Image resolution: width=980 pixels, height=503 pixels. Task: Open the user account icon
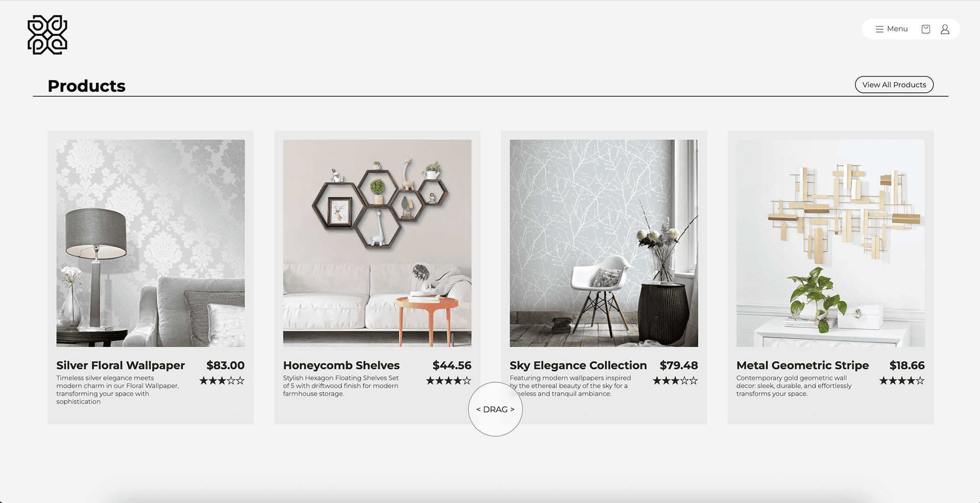tap(945, 29)
